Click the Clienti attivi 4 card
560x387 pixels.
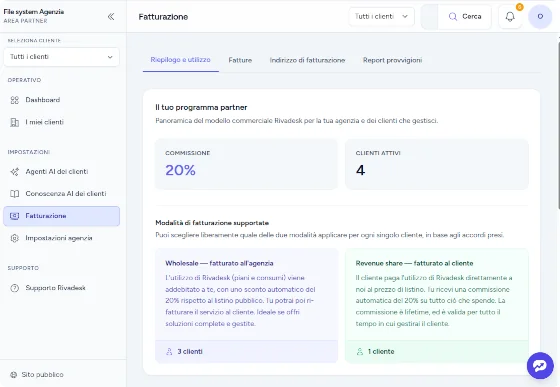coord(436,164)
